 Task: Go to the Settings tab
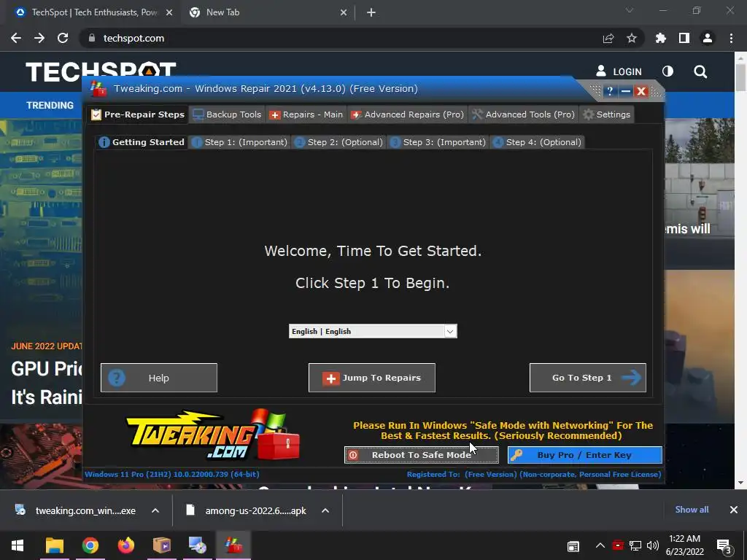[x=607, y=114]
